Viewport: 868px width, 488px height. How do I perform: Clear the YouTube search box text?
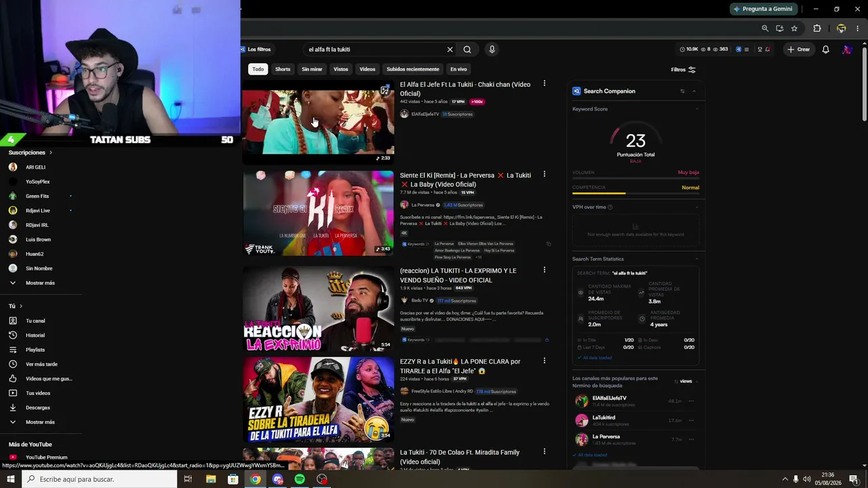point(450,49)
